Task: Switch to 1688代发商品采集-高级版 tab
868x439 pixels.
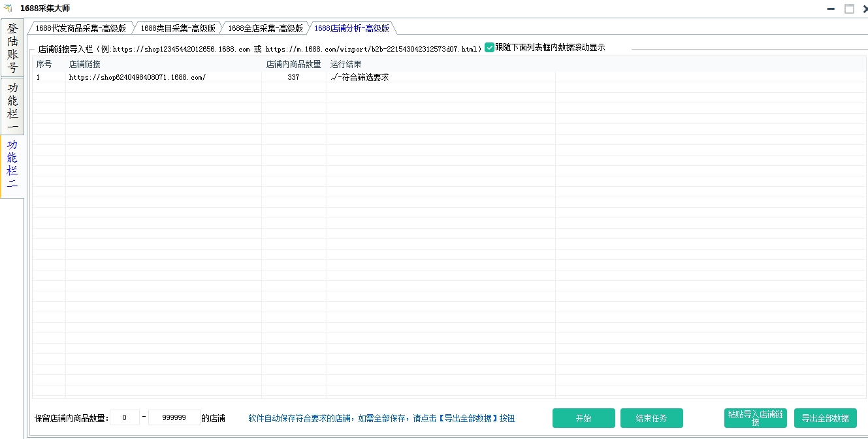Action: point(80,28)
